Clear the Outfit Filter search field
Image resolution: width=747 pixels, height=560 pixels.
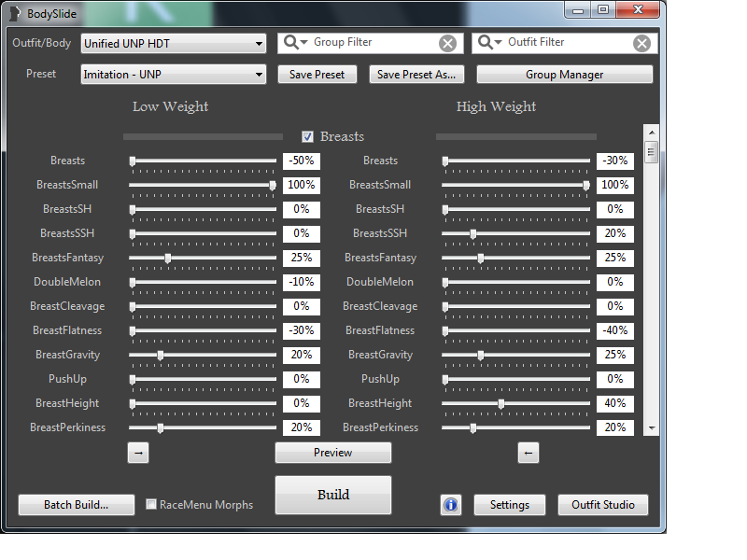[x=641, y=43]
